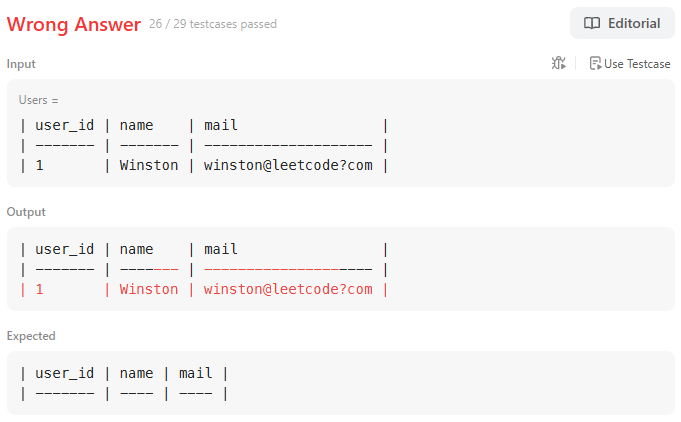Click the bug debugger icon

pyautogui.click(x=559, y=63)
